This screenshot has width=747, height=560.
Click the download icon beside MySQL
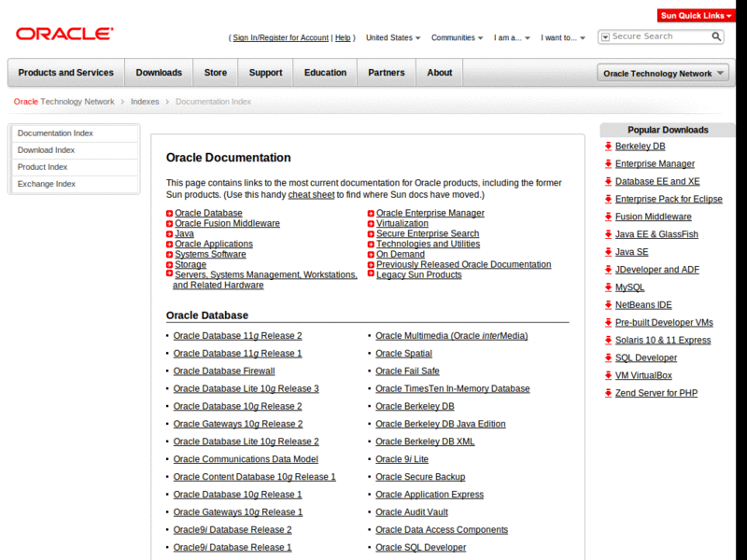609,287
